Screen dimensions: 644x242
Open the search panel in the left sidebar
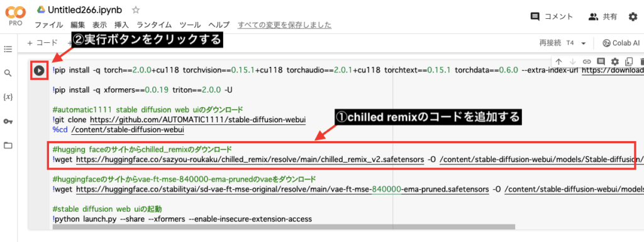coord(8,73)
